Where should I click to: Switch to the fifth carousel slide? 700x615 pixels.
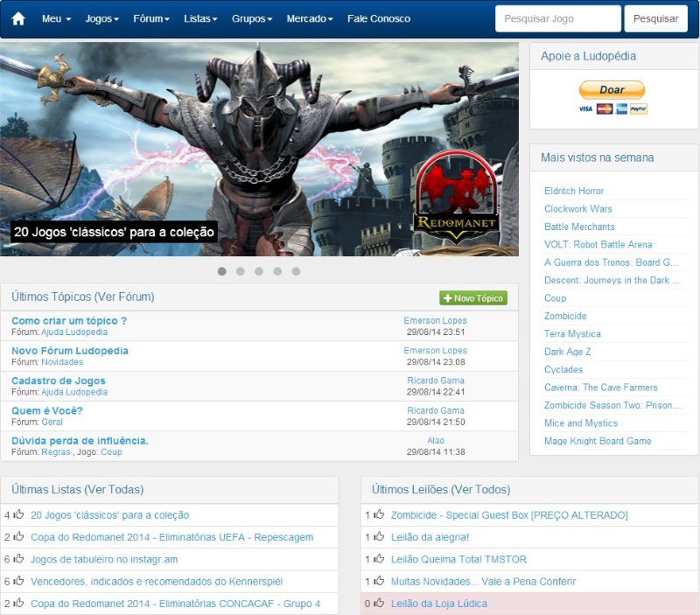296,271
